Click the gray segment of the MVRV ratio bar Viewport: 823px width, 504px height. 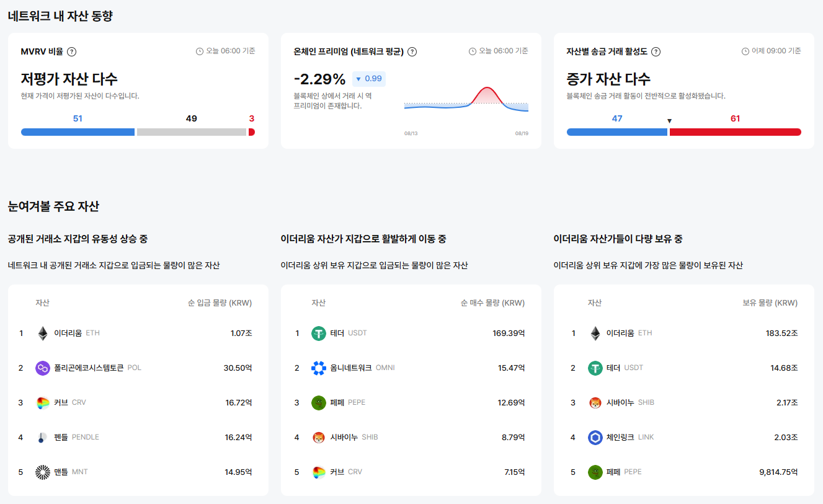[x=192, y=132]
